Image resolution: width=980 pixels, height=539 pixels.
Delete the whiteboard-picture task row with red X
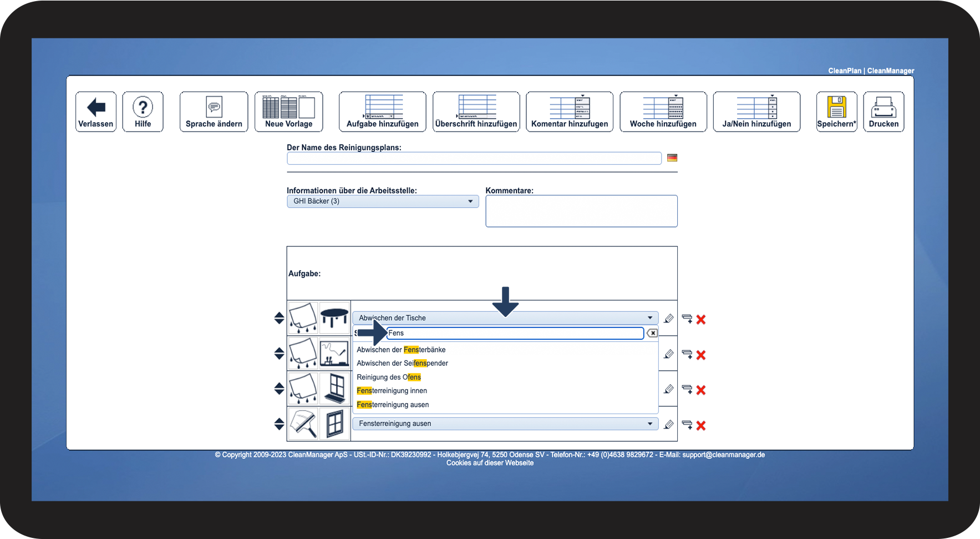coord(701,355)
